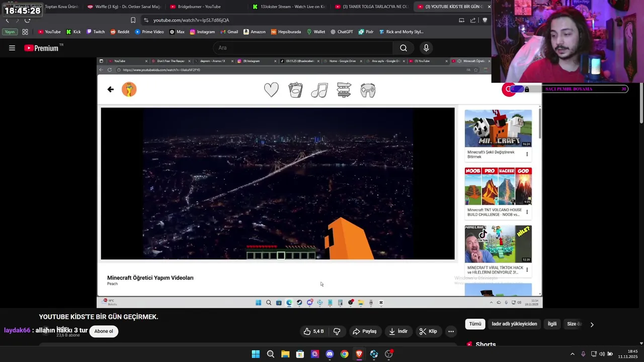Switch to the 13Jokster Stream Kick tab
The image size is (644, 362).
(289, 7)
